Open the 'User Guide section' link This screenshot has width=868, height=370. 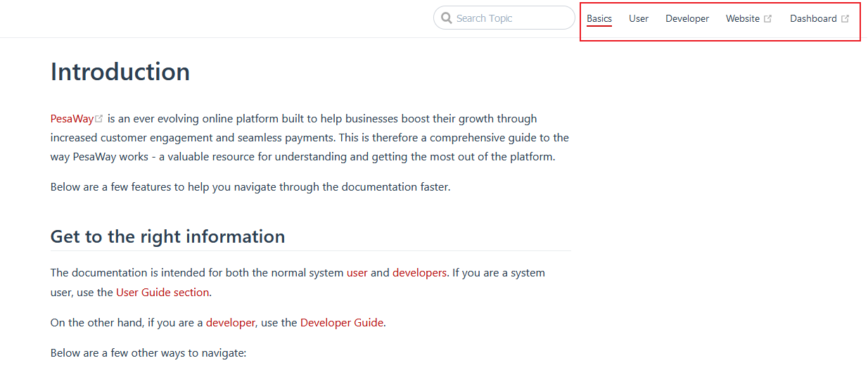pyautogui.click(x=162, y=292)
